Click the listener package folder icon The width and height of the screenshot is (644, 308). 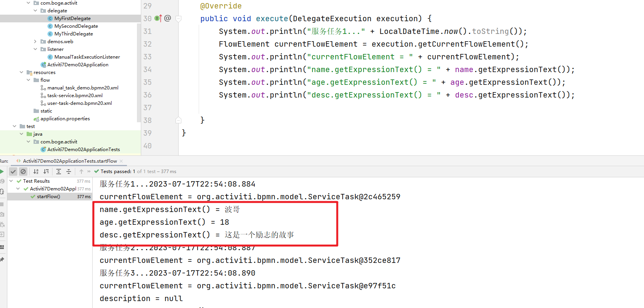[43, 49]
